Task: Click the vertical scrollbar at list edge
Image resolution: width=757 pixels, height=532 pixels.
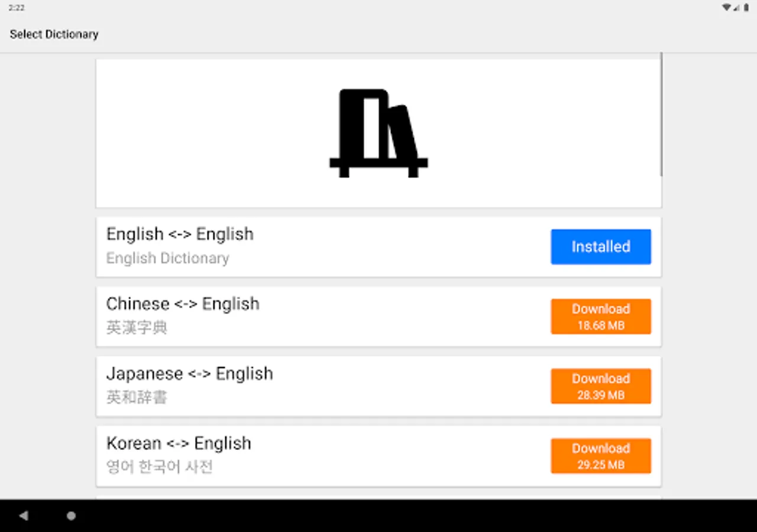Action: (661, 115)
